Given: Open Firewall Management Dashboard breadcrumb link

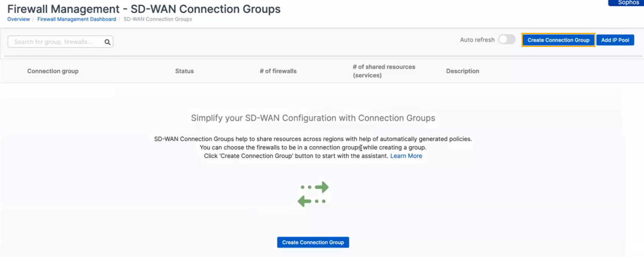Looking at the screenshot, I should pyautogui.click(x=77, y=19).
